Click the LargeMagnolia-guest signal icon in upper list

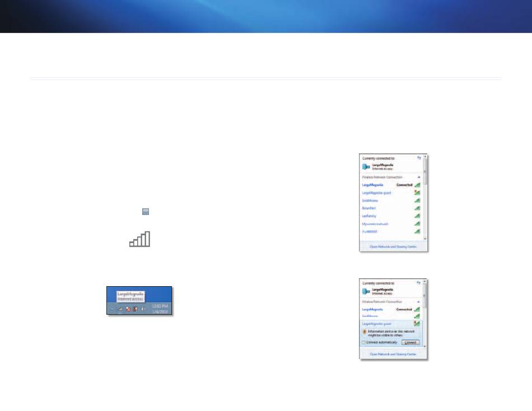[417, 193]
